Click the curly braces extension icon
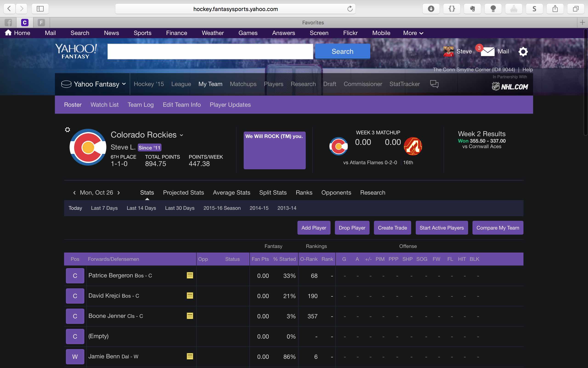Image resolution: width=588 pixels, height=368 pixels. pos(451,9)
